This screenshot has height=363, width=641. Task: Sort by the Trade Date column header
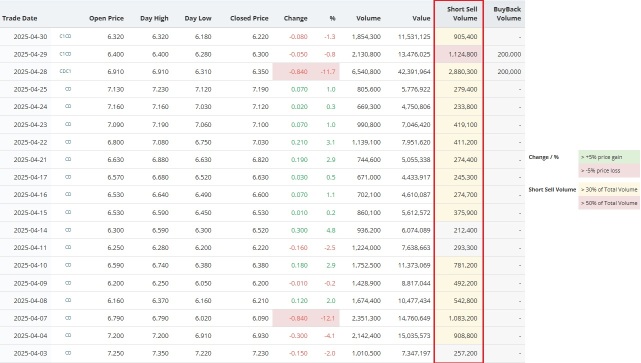[x=20, y=18]
